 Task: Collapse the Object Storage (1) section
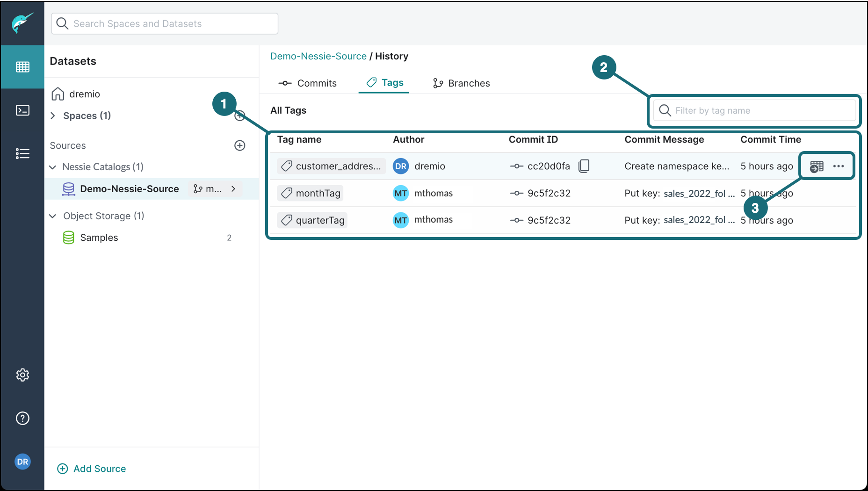[53, 216]
